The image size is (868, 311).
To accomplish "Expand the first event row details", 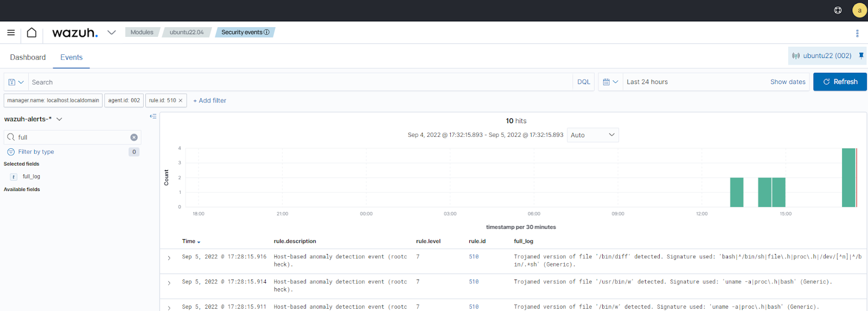I will click(x=169, y=258).
